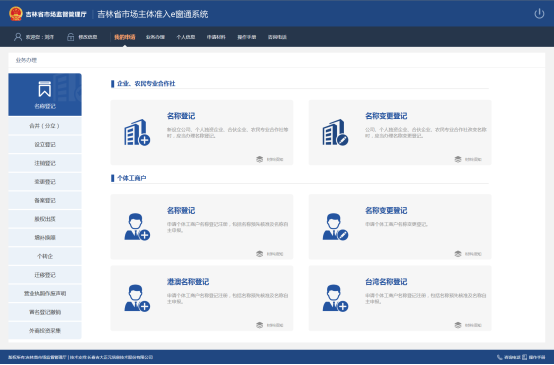
Task: Open 个人信息 tab in navigation
Action: [x=186, y=37]
